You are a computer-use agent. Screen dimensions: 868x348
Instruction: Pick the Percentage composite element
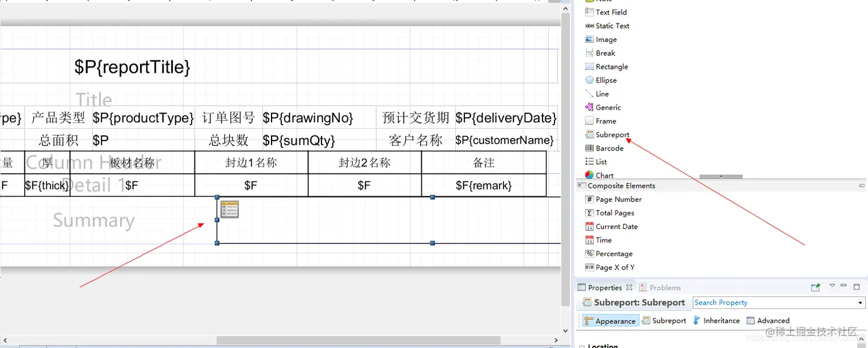(609, 254)
